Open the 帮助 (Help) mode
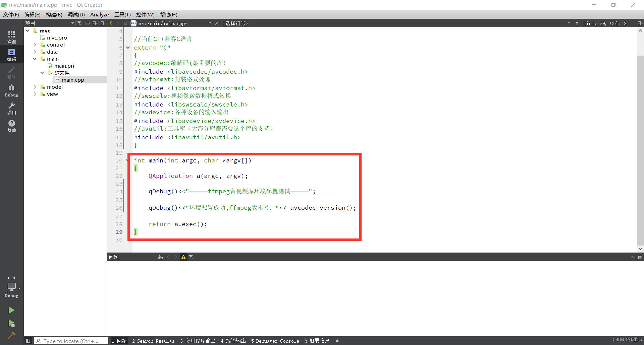Viewport: 644px width, 345px height. pyautogui.click(x=12, y=126)
